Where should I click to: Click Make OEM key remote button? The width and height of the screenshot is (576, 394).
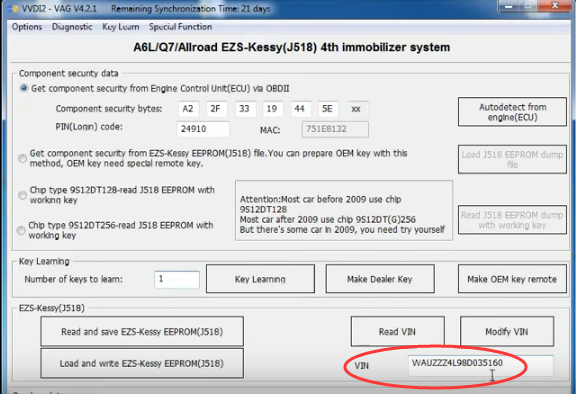(512, 279)
